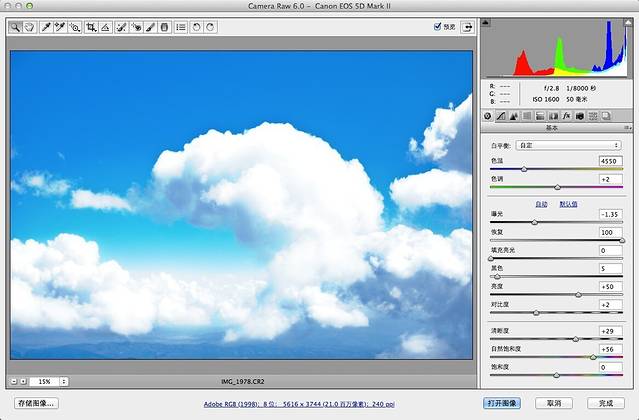Click the 打开图像 open image button
Screen dimensions: 639x420
(501, 403)
